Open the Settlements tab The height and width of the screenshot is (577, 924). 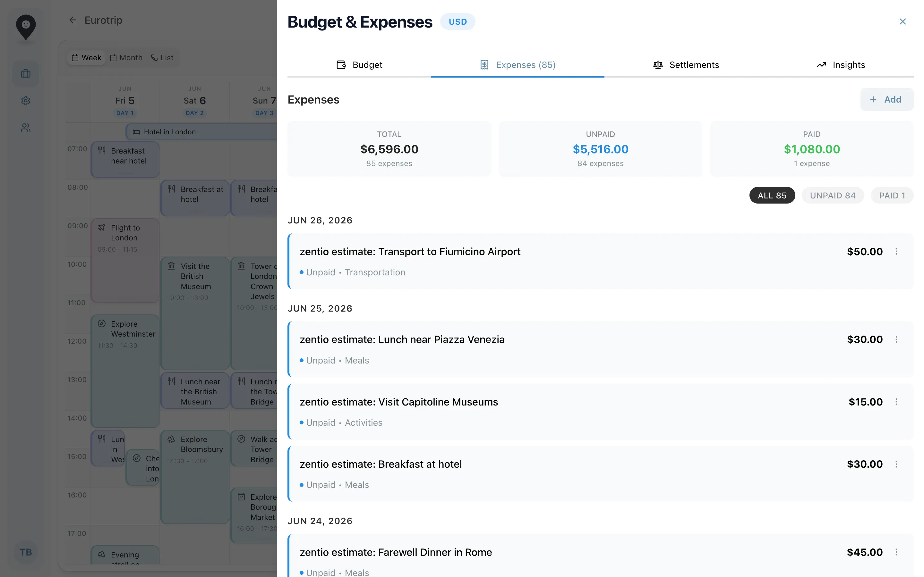point(686,65)
